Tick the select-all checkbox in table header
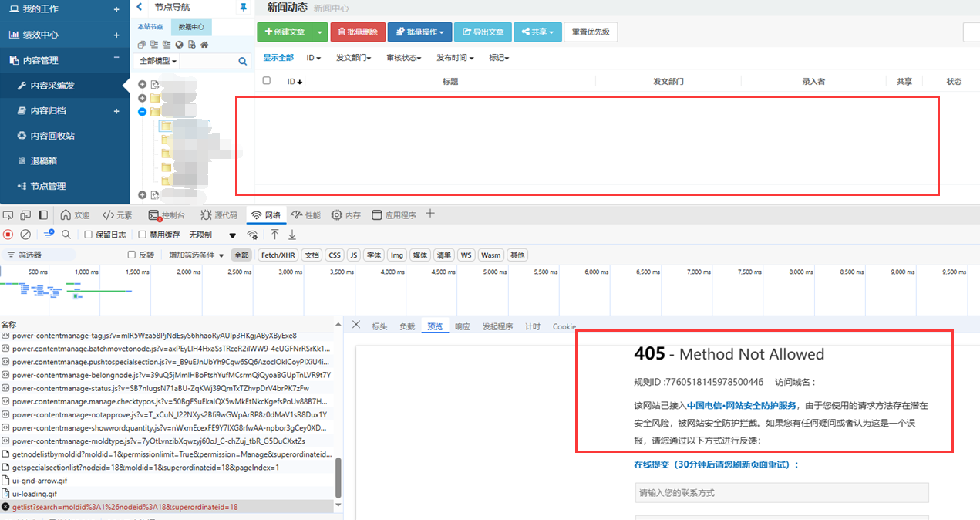This screenshot has width=980, height=520. click(x=267, y=81)
